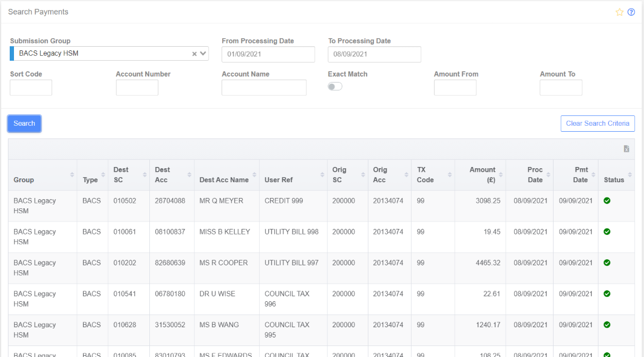Click amount 22.61

click(492, 294)
